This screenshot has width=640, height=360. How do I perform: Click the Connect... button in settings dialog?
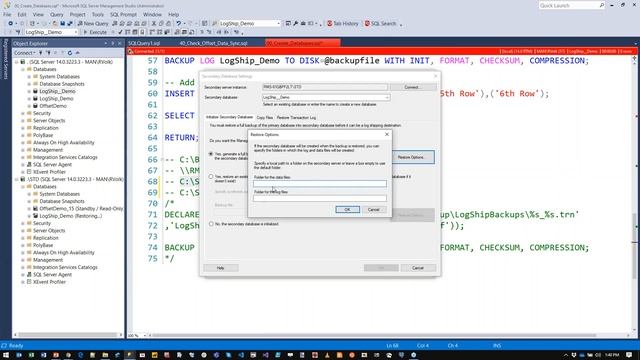(412, 87)
